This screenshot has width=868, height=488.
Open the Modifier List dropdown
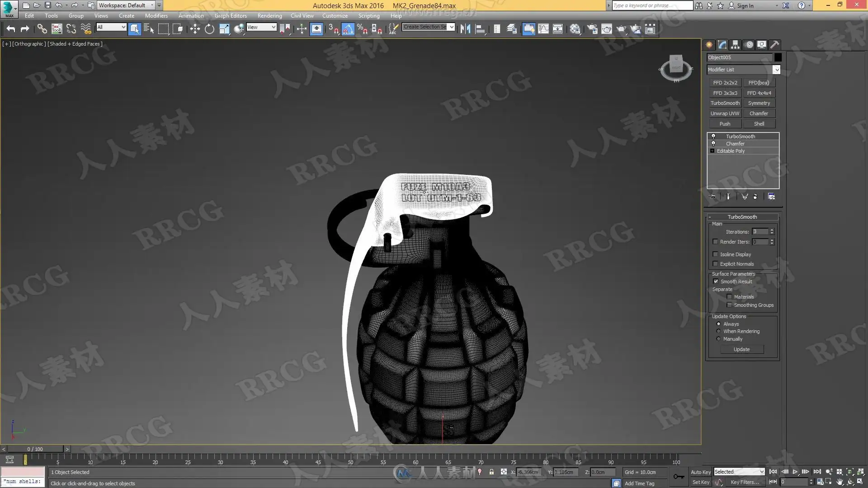[776, 70]
